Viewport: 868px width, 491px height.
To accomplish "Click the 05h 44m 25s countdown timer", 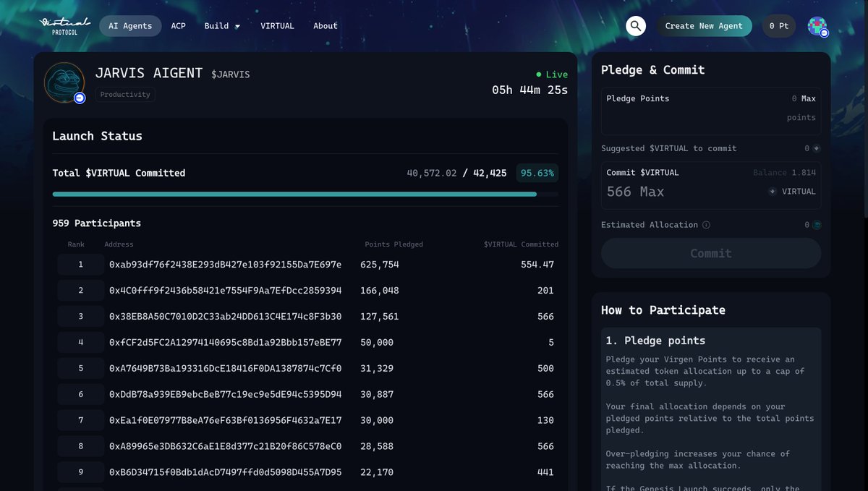I will [x=530, y=90].
